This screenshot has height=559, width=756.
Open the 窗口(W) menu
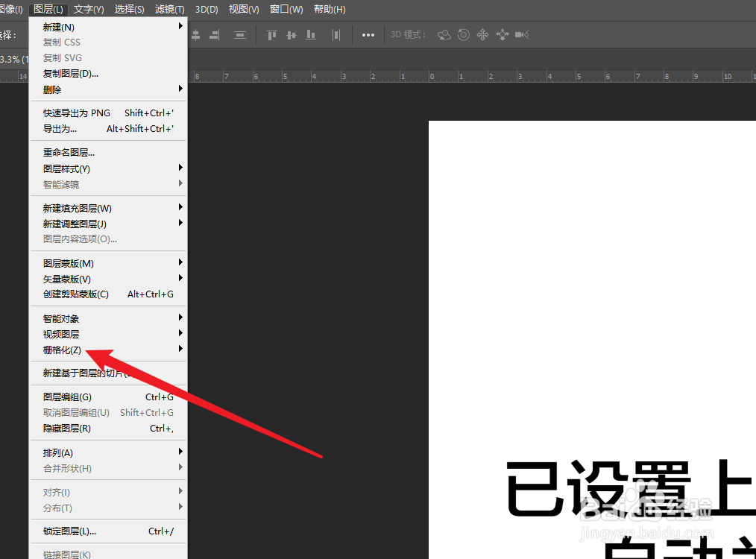tap(286, 9)
